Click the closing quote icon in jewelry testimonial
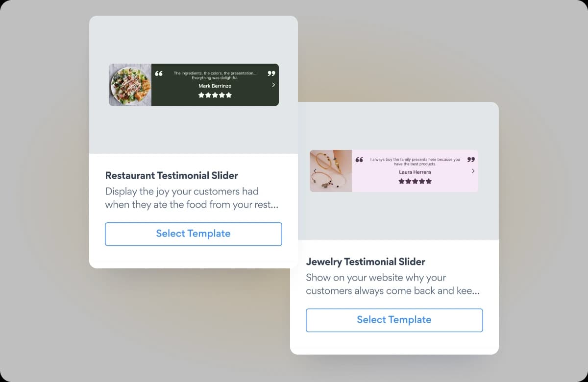588x382 pixels. point(471,160)
